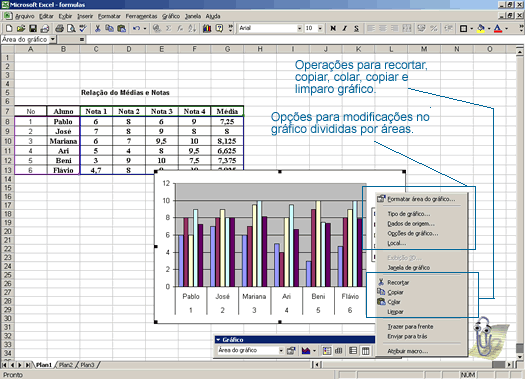Open the font size 10 dropdown

click(320, 28)
